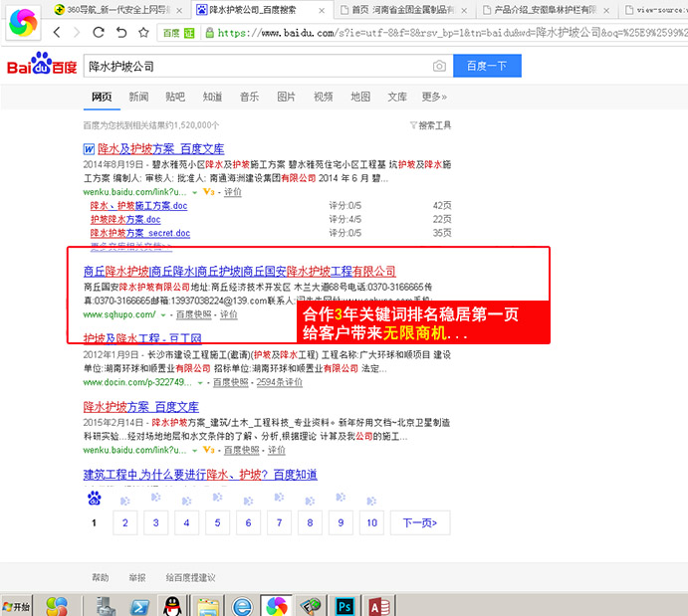Select the 视频 search category
The height and width of the screenshot is (616, 688).
[x=324, y=97]
